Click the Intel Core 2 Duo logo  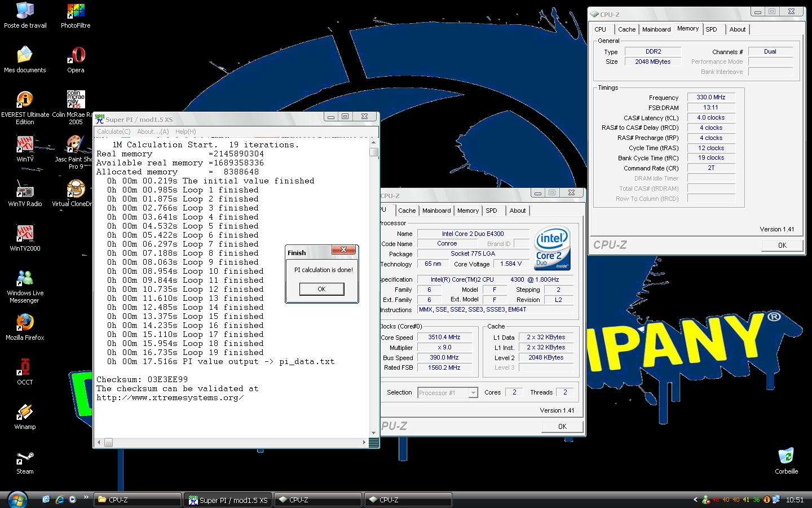tap(552, 248)
